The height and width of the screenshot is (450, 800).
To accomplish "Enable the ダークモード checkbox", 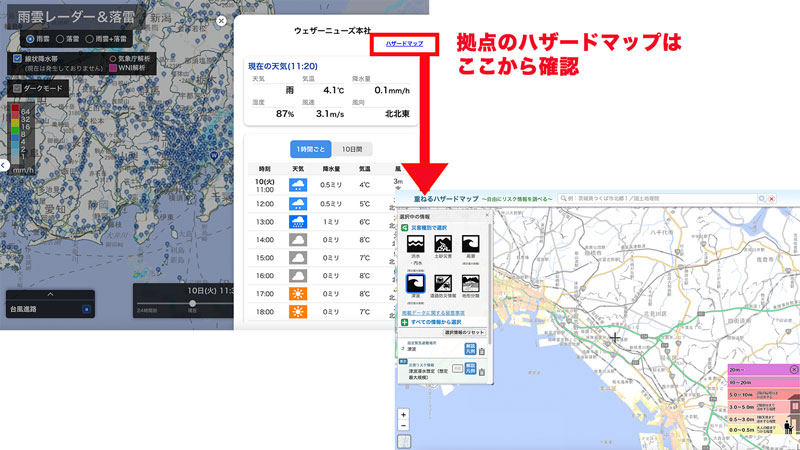I will point(18,88).
